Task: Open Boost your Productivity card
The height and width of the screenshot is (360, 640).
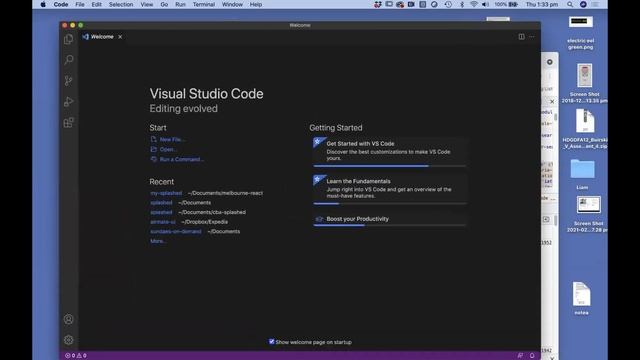Action: tap(389, 220)
